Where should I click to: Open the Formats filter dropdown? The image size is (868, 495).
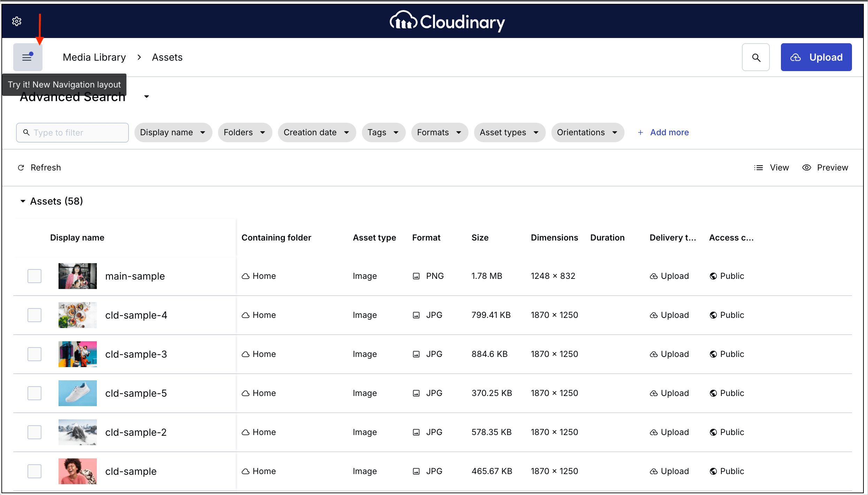tap(439, 132)
